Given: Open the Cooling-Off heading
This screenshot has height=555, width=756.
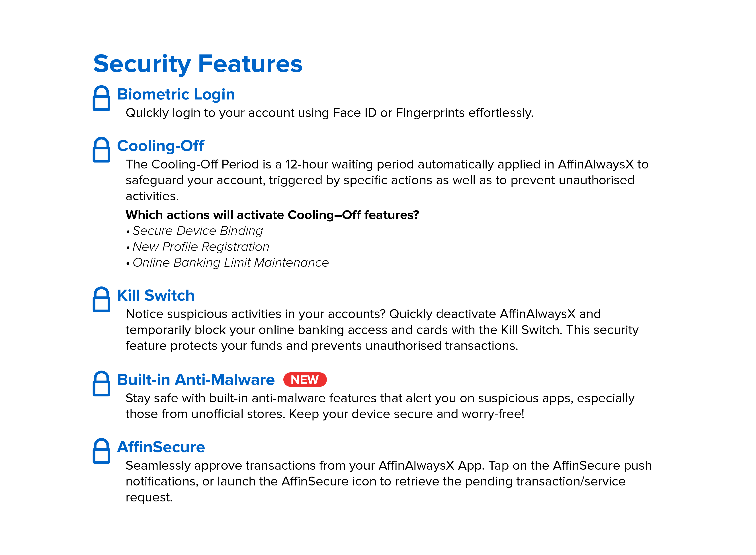Looking at the screenshot, I should point(160,146).
